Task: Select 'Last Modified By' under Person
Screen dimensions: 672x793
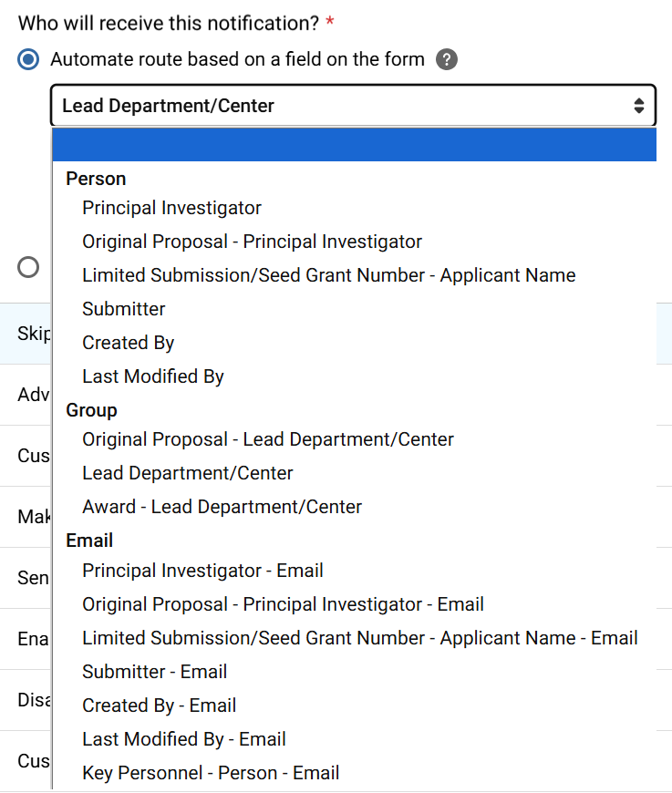Action: tap(152, 376)
